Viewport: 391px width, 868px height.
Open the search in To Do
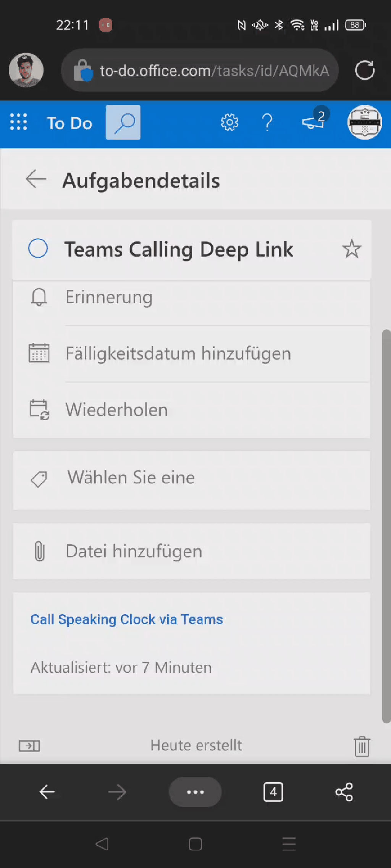(123, 122)
